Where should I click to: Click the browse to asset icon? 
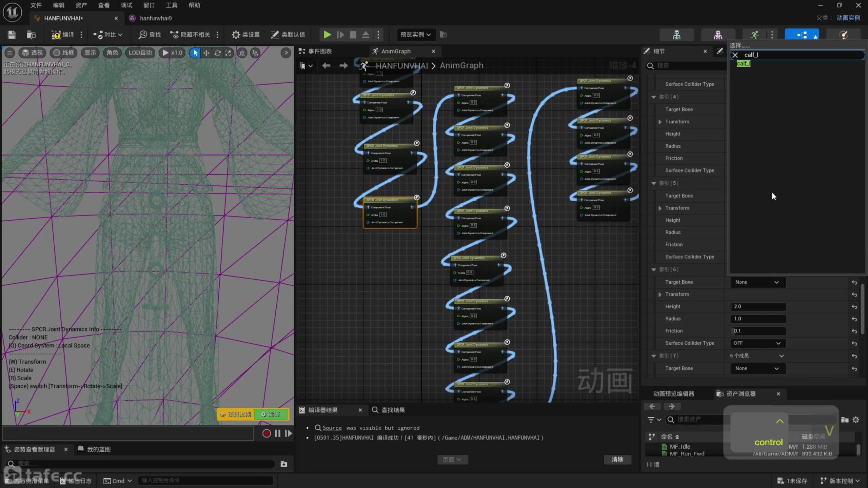(x=31, y=35)
